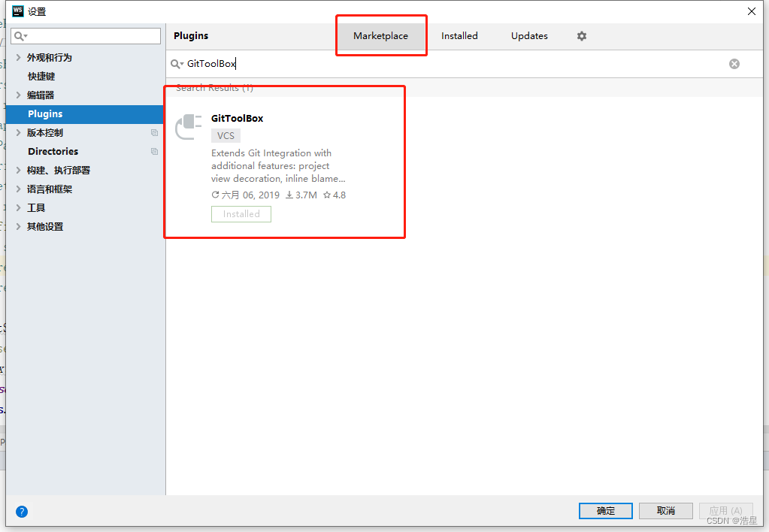Screen dimensions: 769x532
Task: Click the GitToolBox plugin plug icon
Action: coord(189,126)
